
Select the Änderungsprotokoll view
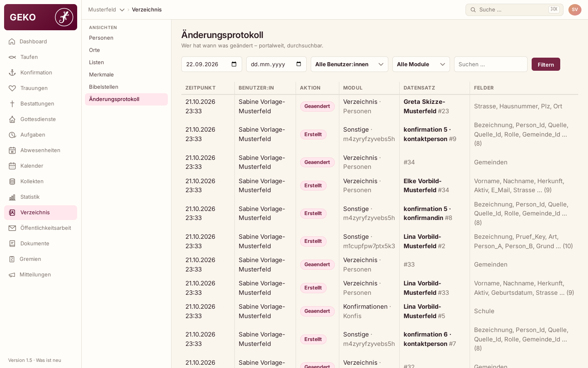coord(126,99)
